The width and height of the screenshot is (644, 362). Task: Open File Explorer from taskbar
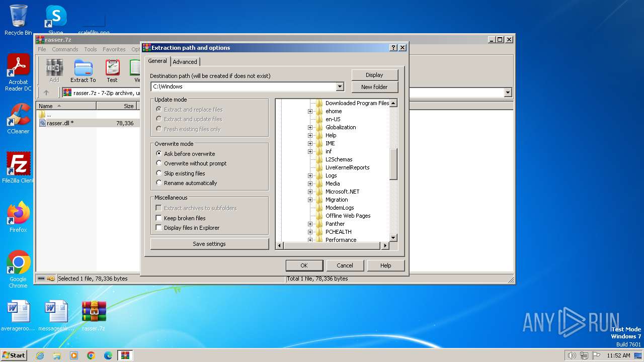pyautogui.click(x=57, y=355)
